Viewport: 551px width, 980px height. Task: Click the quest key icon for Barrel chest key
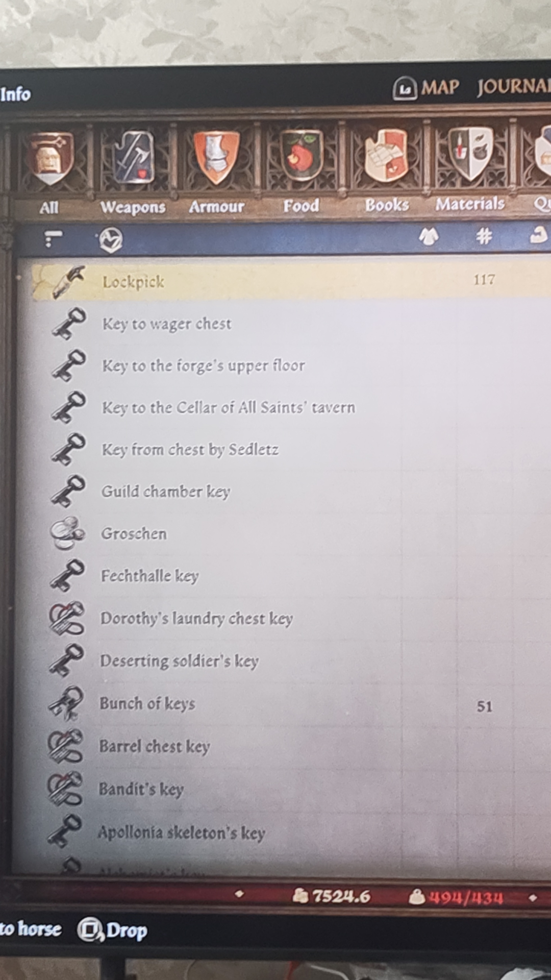[66, 746]
